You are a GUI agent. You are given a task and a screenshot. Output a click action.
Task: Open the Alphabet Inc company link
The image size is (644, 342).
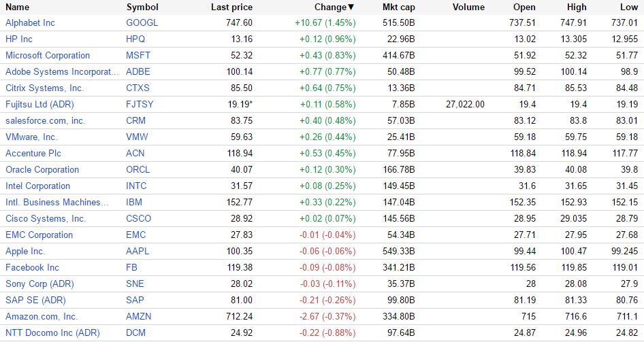pos(31,22)
